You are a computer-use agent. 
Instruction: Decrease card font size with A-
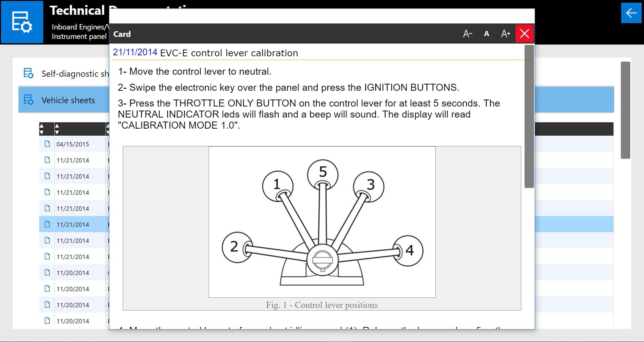click(467, 34)
